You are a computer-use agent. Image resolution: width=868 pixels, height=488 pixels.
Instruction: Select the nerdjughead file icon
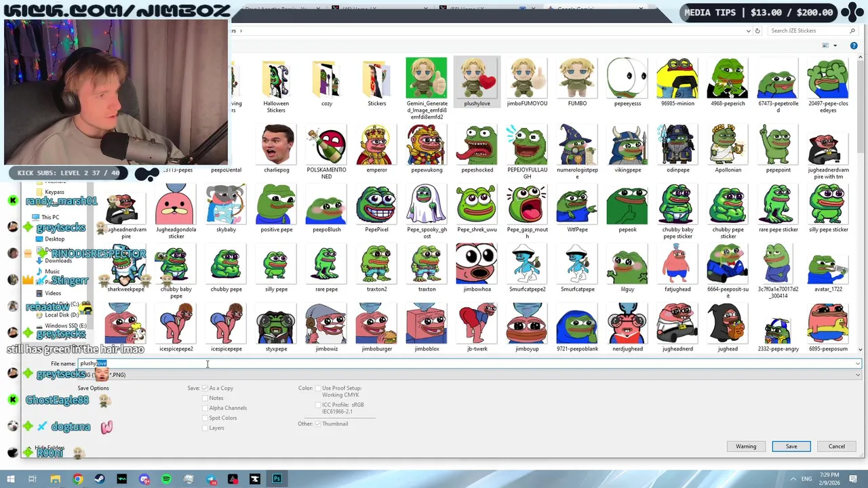point(627,324)
